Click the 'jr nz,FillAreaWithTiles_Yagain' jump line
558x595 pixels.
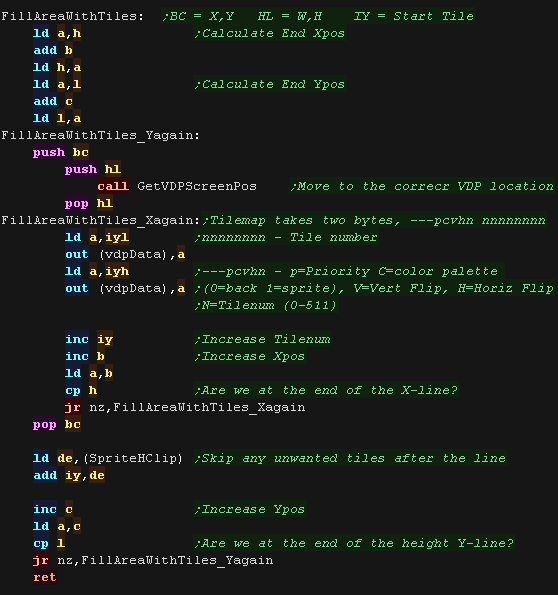click(153, 560)
